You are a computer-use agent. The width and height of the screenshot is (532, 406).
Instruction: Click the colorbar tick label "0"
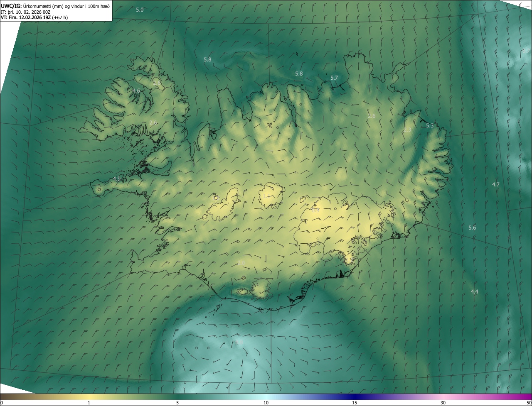2,403
